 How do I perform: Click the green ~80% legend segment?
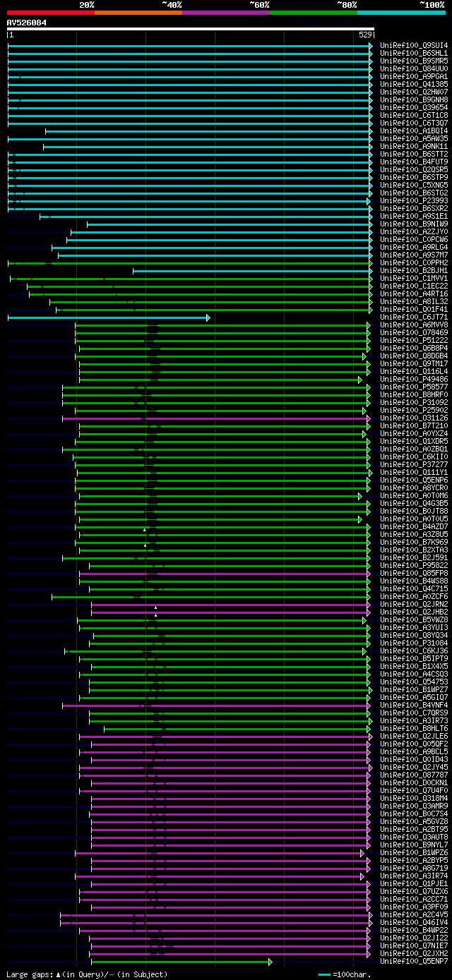point(314,12)
